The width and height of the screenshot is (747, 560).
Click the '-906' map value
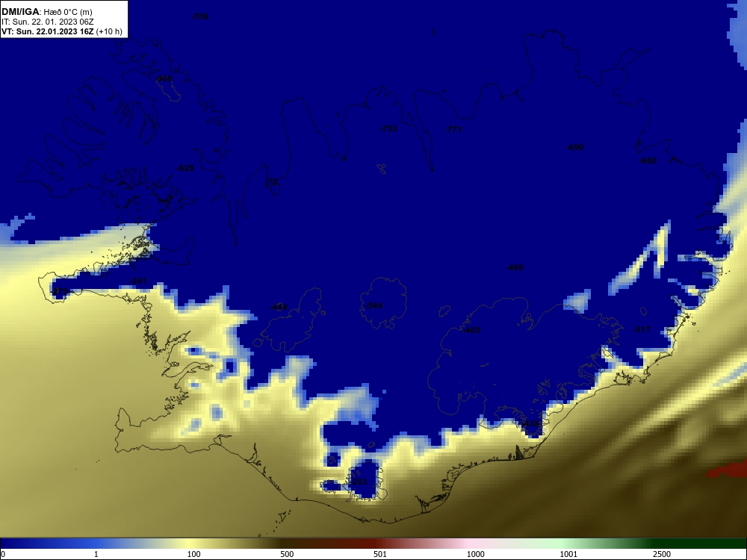coord(164,78)
